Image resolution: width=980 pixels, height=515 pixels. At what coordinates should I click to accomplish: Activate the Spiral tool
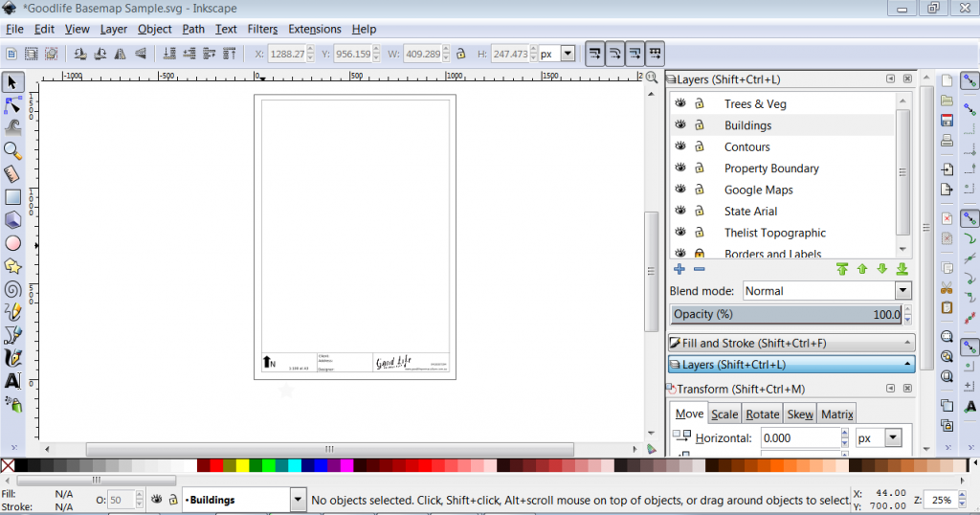(x=13, y=289)
